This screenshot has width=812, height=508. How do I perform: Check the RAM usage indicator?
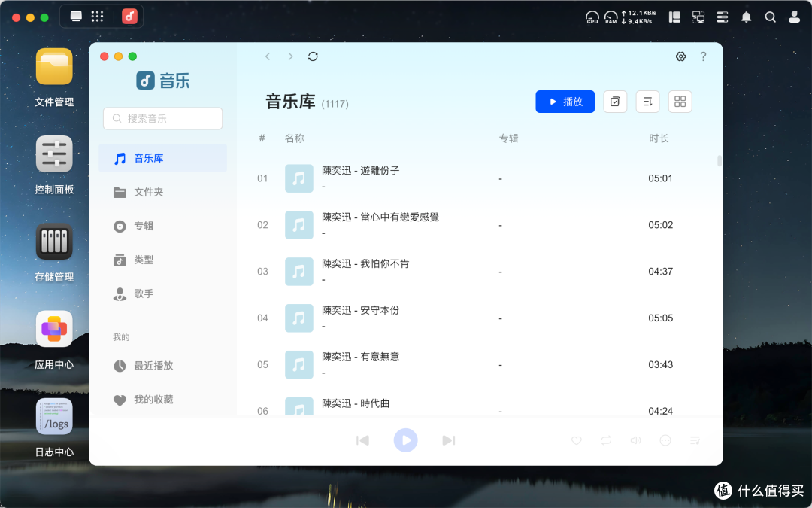(611, 17)
